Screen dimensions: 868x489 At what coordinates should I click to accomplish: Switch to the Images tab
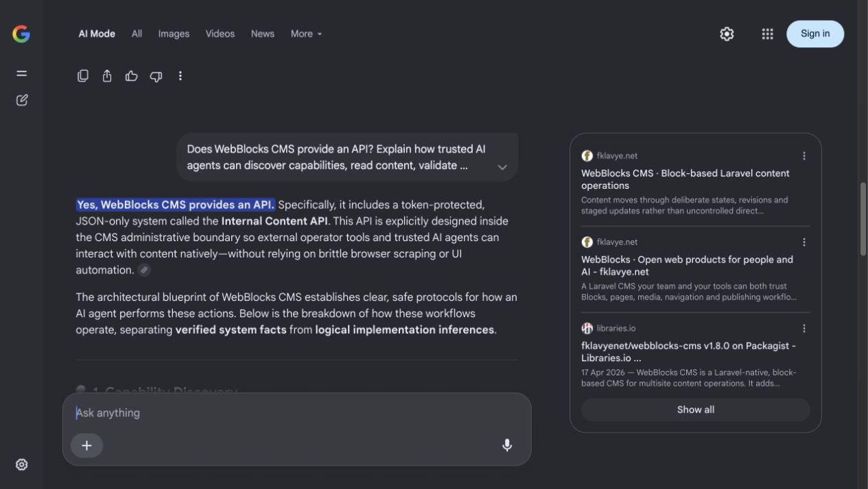pos(174,34)
